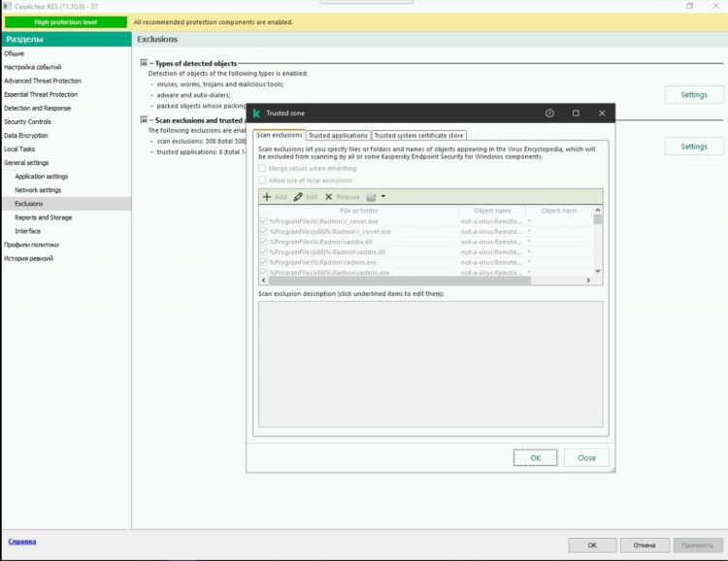The image size is (728, 561).
Task: Toggle checkbox for %ProgramFiles%\Radmin\radmin.exe row
Action: click(264, 262)
